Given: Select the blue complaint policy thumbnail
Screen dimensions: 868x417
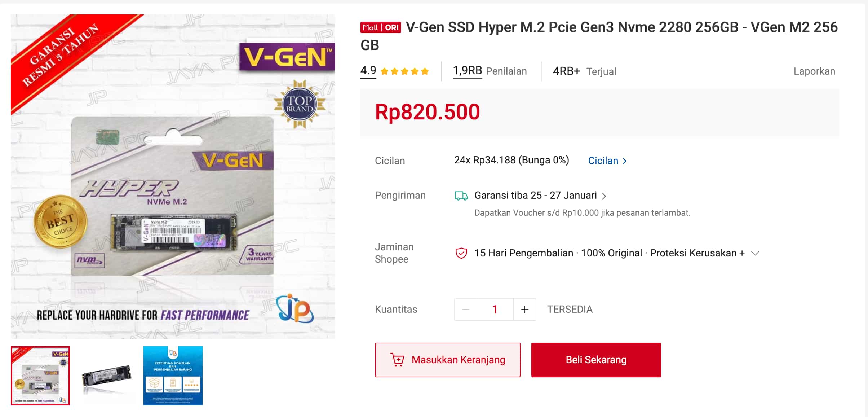Looking at the screenshot, I should pos(173,376).
